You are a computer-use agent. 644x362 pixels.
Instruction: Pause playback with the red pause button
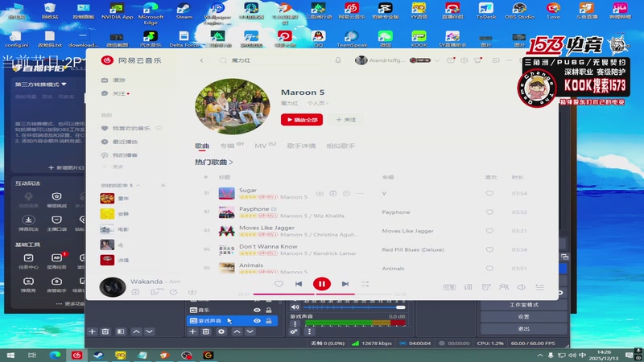point(321,284)
